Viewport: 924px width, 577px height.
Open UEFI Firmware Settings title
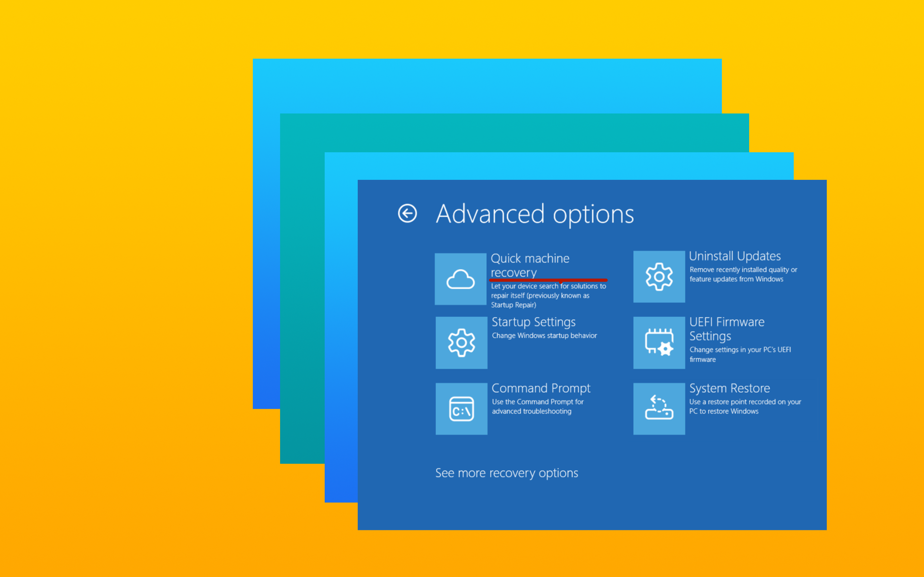click(727, 329)
